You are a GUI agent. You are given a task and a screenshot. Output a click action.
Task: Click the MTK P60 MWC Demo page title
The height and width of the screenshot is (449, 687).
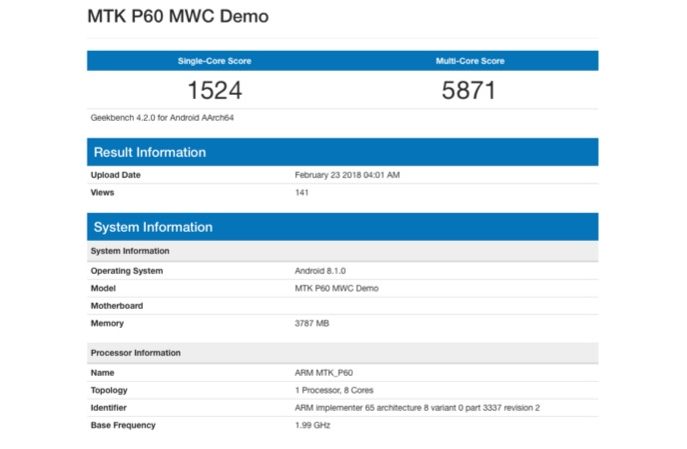point(177,17)
